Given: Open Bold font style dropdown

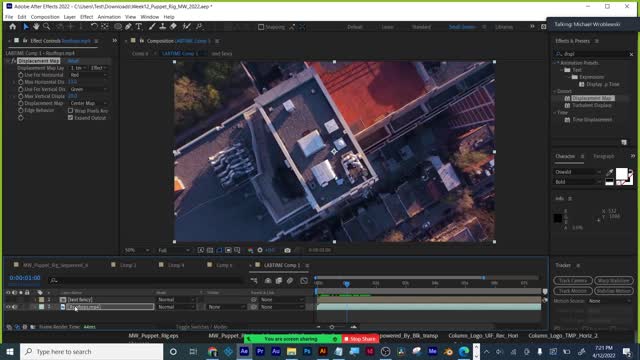Looking at the screenshot, I should [578, 182].
